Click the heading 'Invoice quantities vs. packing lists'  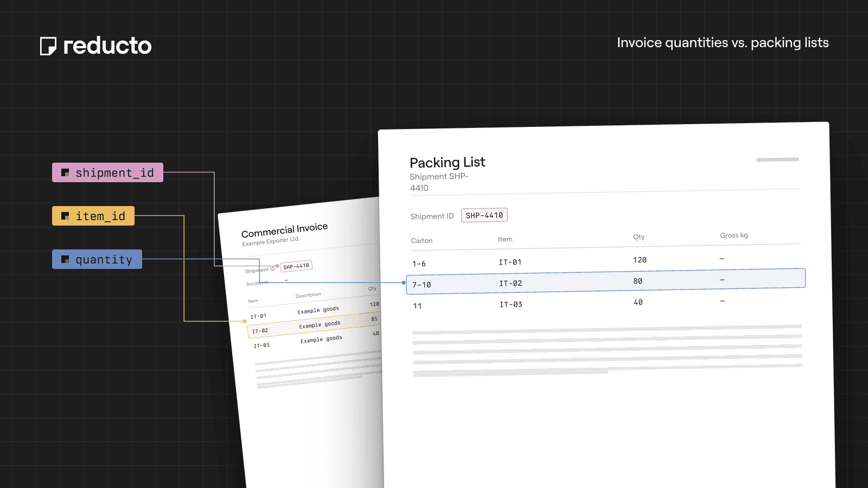(x=723, y=43)
